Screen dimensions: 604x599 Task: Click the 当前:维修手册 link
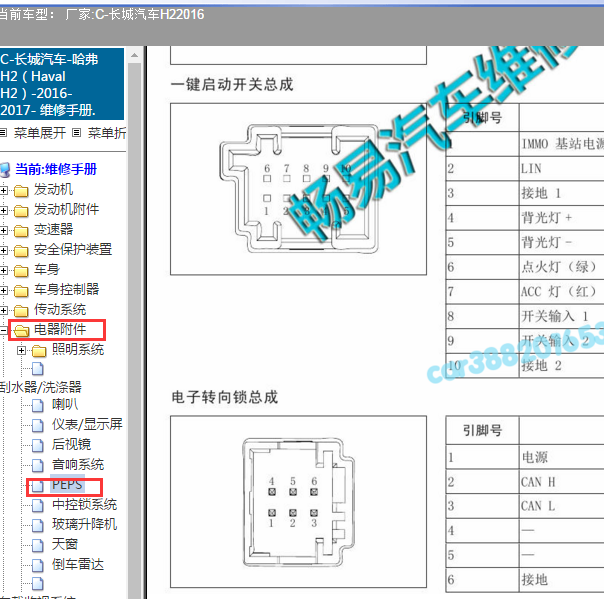coord(56,169)
